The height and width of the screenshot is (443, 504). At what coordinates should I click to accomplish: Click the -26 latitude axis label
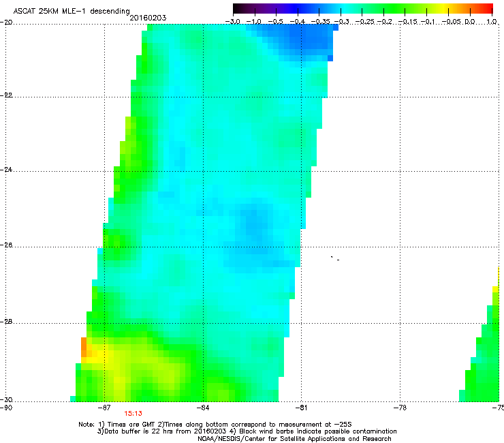click(6, 245)
